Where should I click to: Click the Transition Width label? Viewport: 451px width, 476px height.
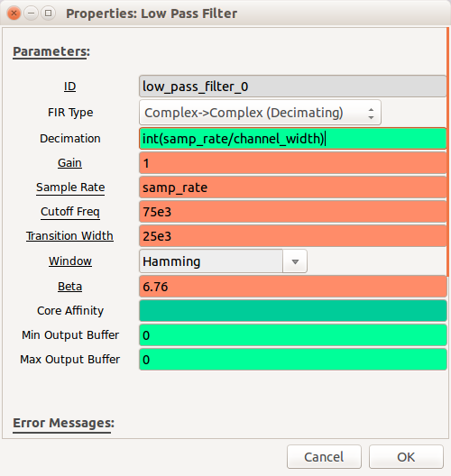click(69, 236)
